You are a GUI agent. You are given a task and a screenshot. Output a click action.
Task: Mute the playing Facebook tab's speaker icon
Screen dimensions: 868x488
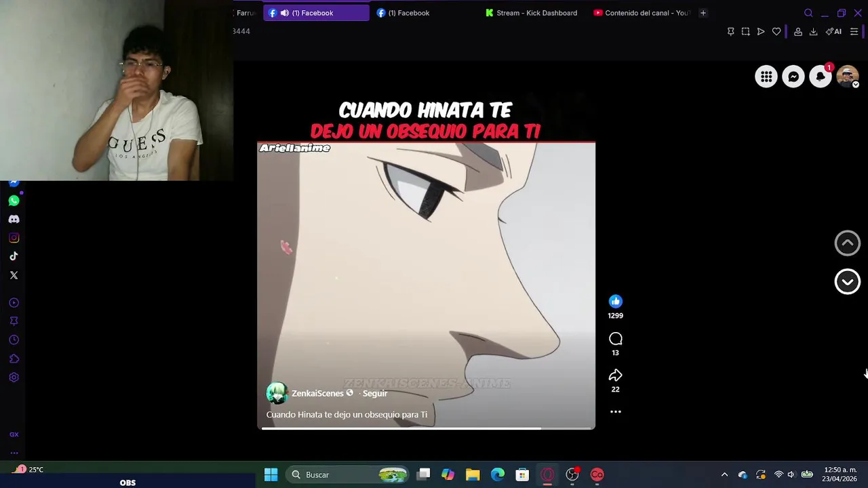tap(285, 13)
